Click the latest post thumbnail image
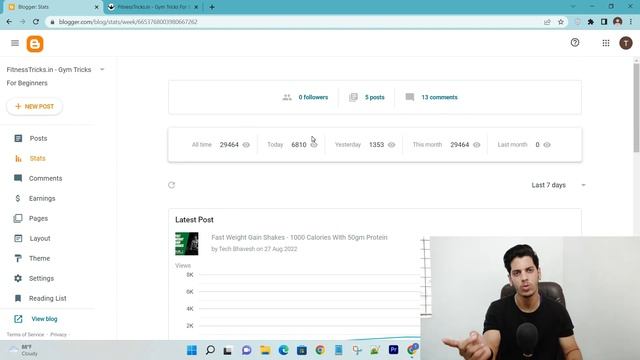This screenshot has height=360, width=640. 187,244
